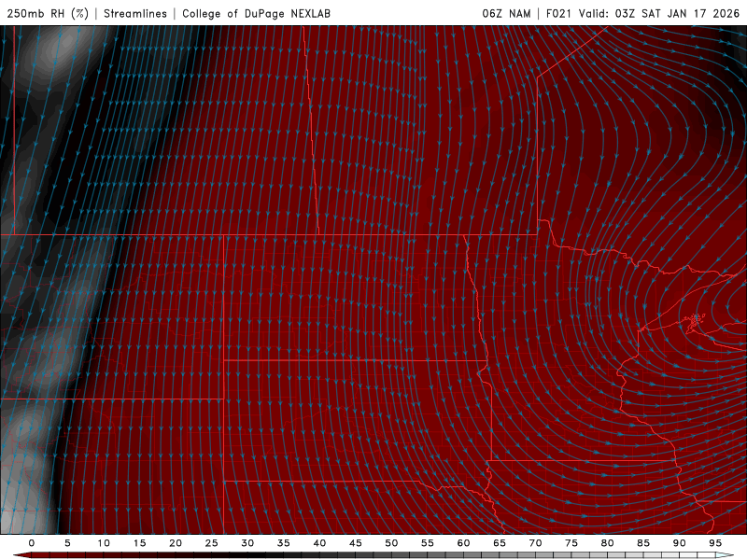The height and width of the screenshot is (560, 747).
Task: Click the '20' colorbar scale label
Action: pos(176,543)
